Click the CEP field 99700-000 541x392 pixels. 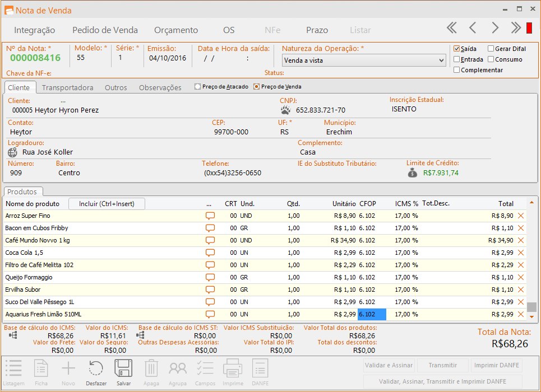coord(231,132)
